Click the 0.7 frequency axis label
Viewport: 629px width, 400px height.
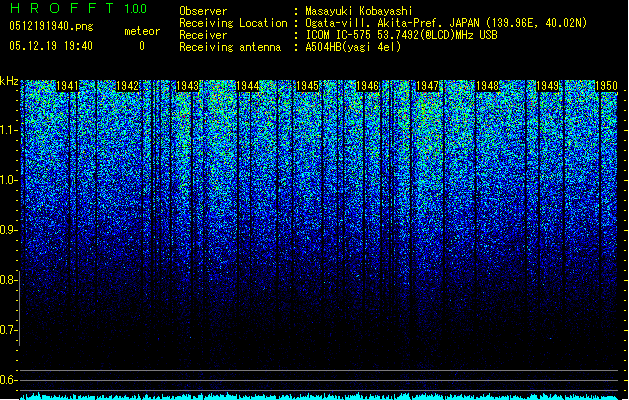click(x=9, y=330)
